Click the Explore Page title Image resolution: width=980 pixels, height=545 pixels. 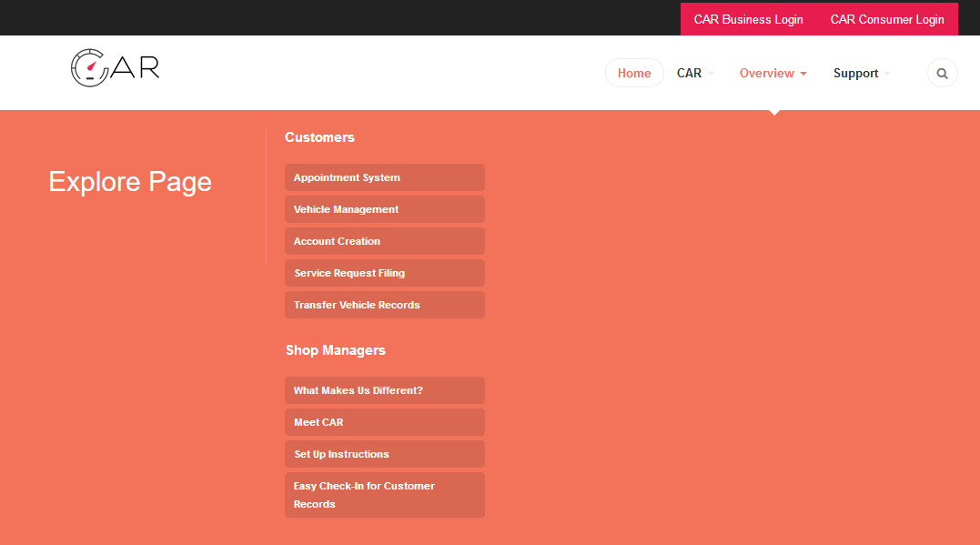click(x=130, y=183)
